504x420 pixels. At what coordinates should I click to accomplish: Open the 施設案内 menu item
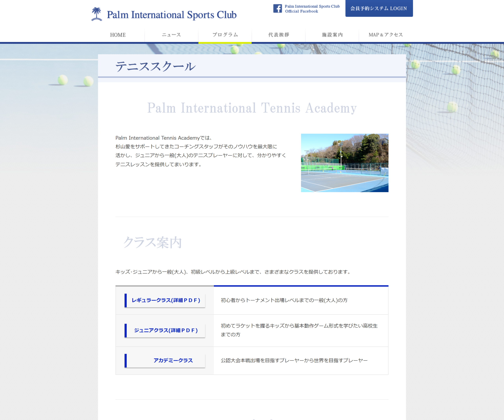pos(332,35)
